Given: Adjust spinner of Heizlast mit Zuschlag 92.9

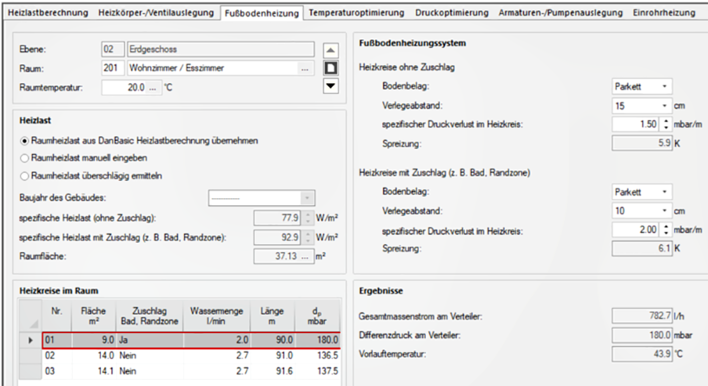Looking at the screenshot, I should pyautogui.click(x=307, y=237).
